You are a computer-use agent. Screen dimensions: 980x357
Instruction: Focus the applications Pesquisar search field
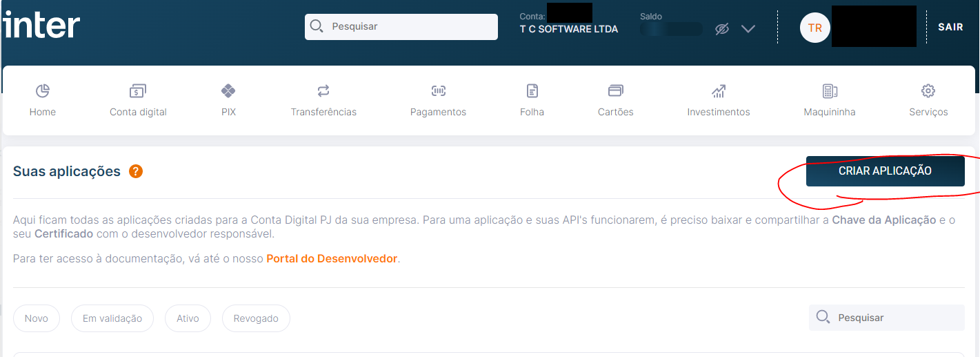[887, 318]
